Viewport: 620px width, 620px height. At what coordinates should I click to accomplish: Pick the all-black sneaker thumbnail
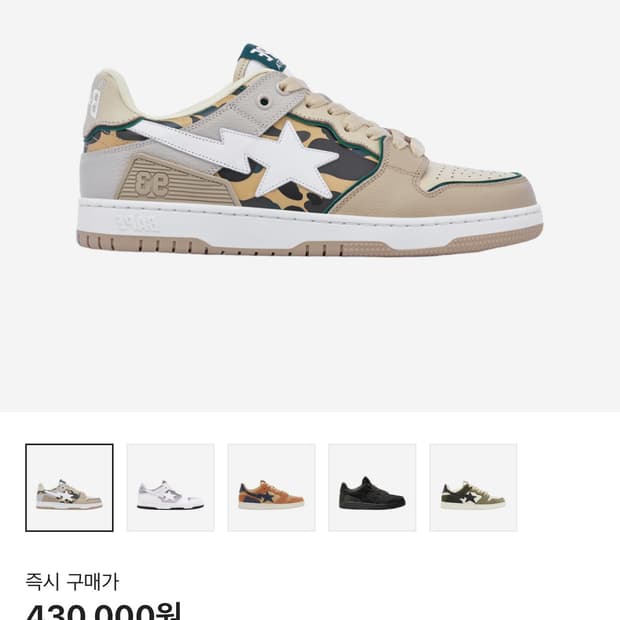click(372, 488)
